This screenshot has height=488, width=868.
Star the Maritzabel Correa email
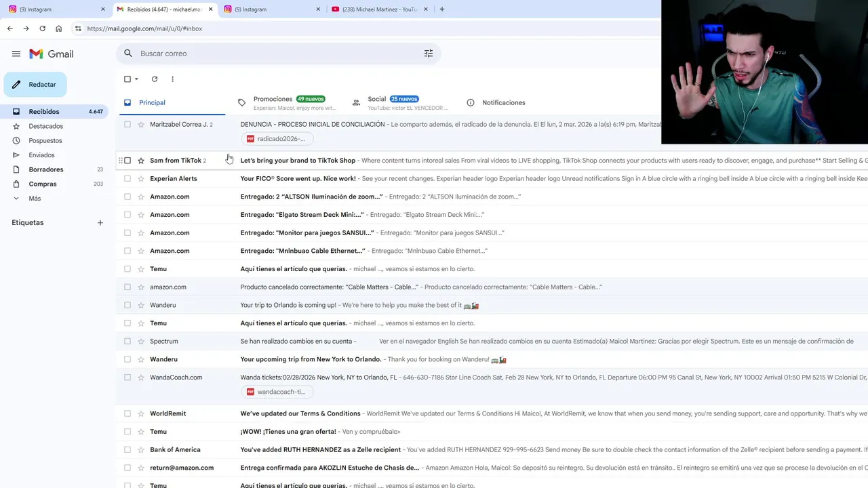pos(141,125)
